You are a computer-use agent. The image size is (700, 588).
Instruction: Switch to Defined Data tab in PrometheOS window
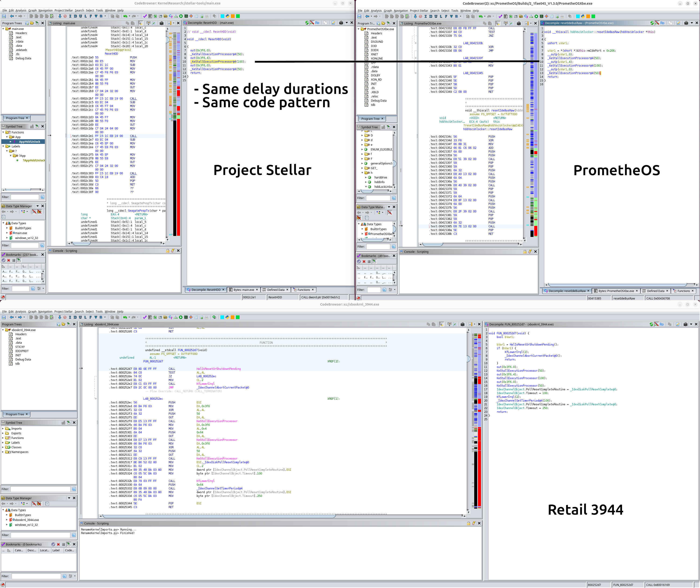point(656,291)
